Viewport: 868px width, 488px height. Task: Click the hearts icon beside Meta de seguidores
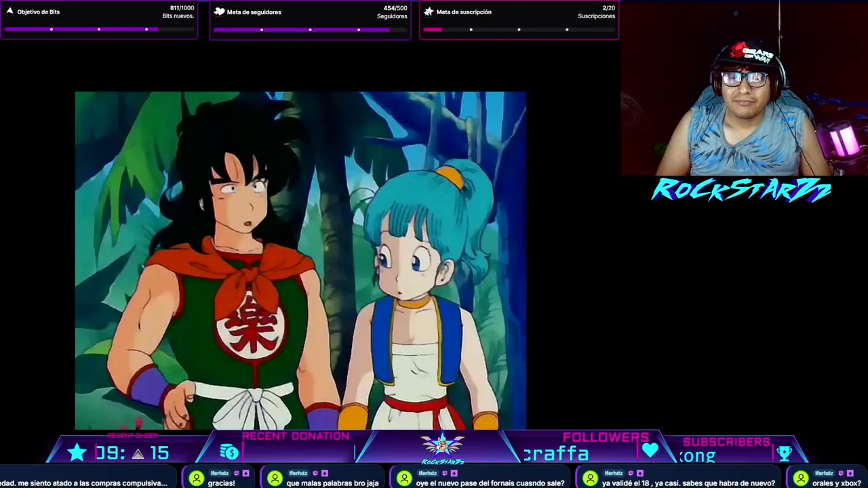click(x=219, y=12)
